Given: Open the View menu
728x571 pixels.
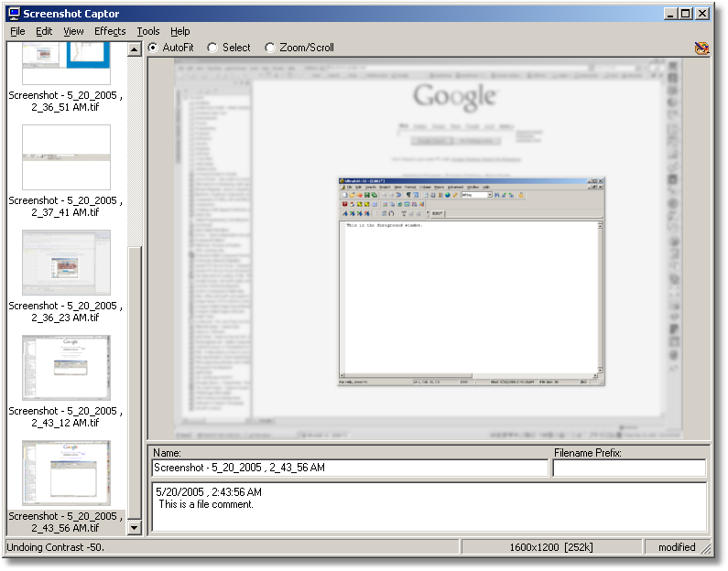Looking at the screenshot, I should (x=73, y=31).
